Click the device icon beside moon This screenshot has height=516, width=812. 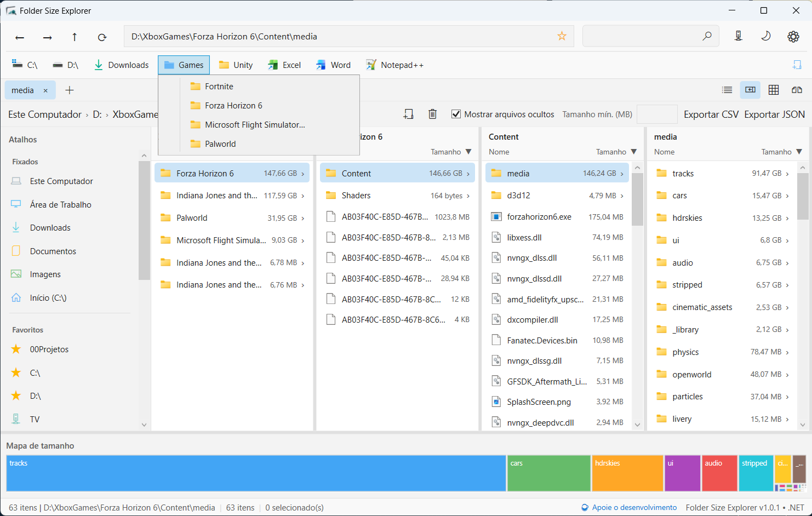coord(739,36)
